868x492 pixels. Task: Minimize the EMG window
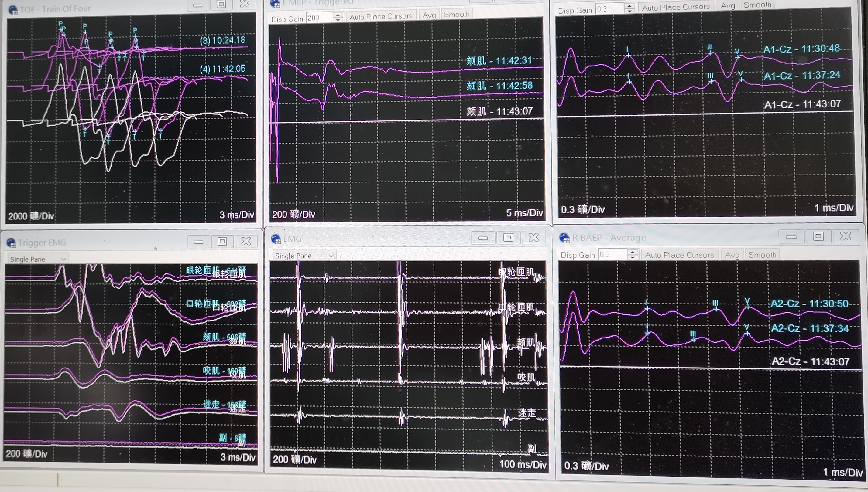[x=483, y=238]
